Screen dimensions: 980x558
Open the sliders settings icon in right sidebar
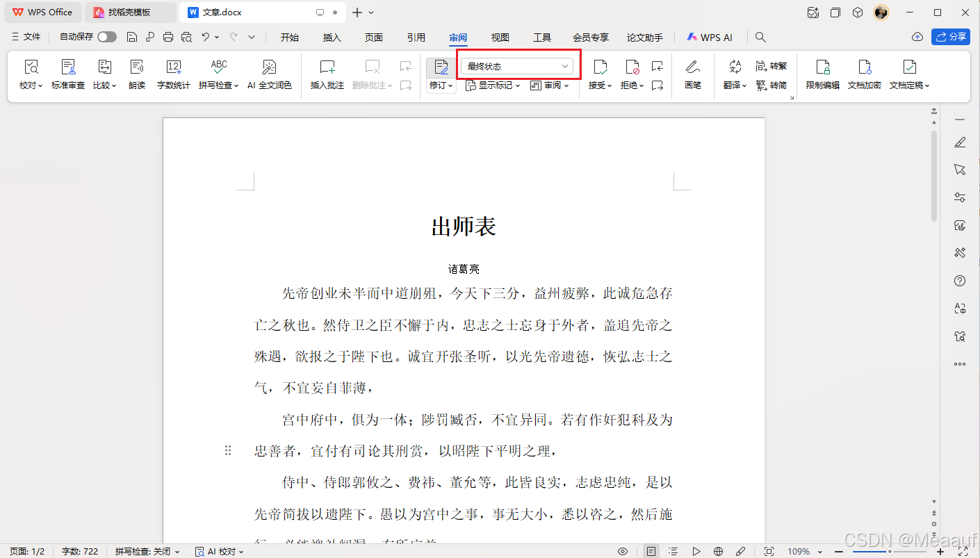(x=960, y=197)
